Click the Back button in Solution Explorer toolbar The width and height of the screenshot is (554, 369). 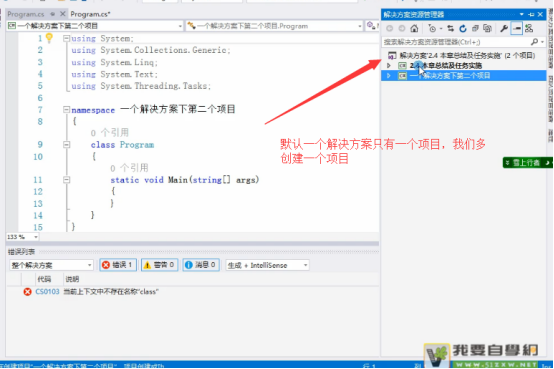click(x=389, y=29)
